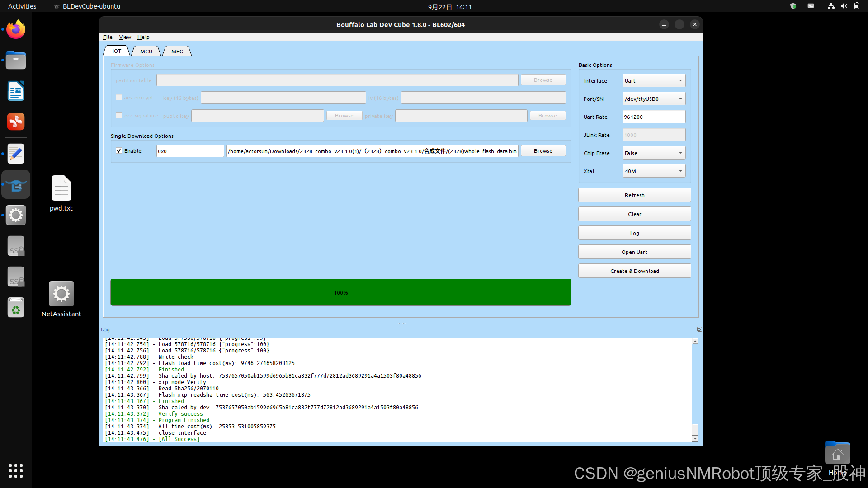868x488 pixels.
Task: Open NetAssistant desktop launcher
Action: tap(61, 299)
